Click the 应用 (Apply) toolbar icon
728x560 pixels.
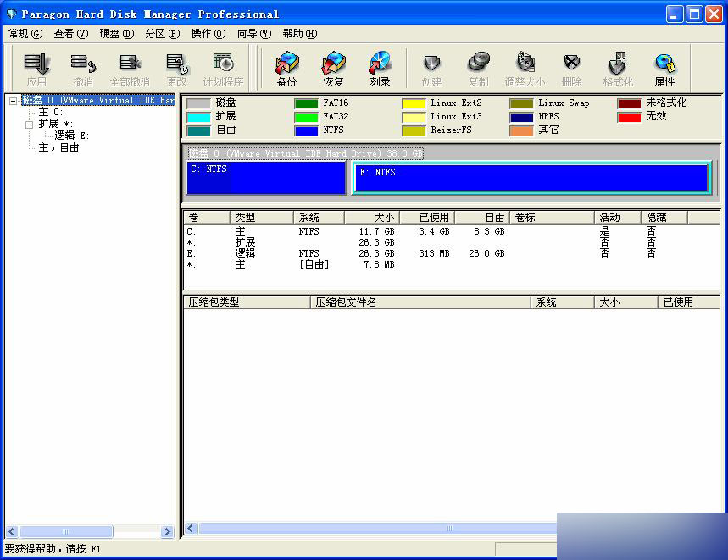(36, 69)
